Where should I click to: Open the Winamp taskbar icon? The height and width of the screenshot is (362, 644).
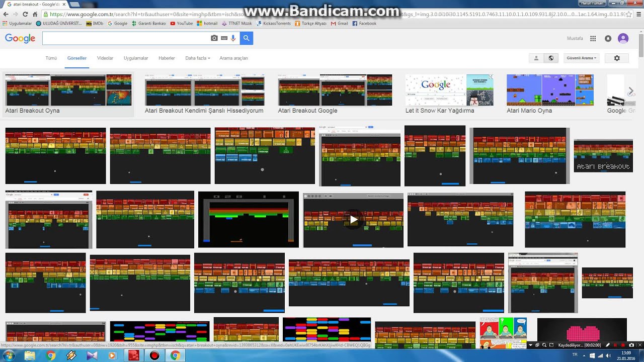coord(71,355)
